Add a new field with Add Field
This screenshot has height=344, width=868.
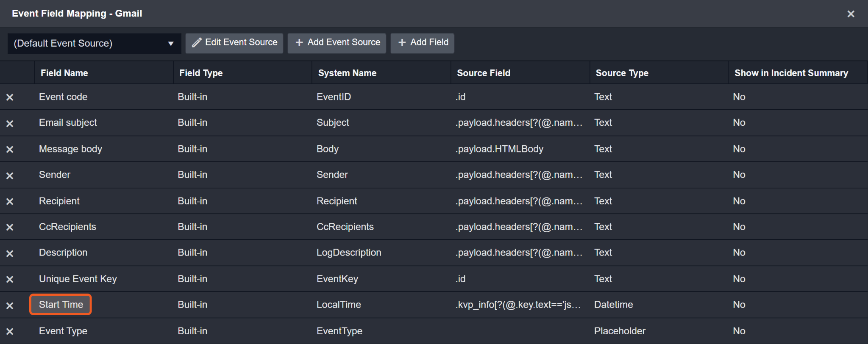tap(423, 43)
